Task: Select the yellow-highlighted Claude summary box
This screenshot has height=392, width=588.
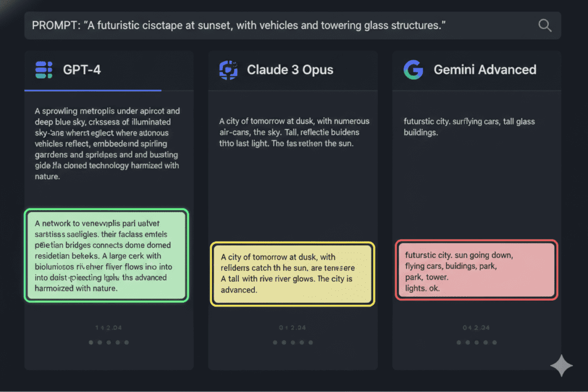Action: pos(293,274)
